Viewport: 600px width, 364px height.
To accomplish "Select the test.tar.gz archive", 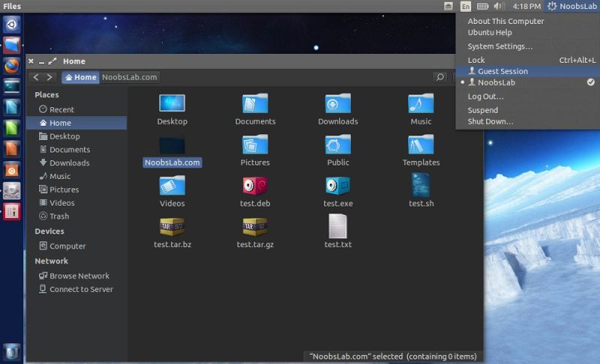I will click(255, 227).
